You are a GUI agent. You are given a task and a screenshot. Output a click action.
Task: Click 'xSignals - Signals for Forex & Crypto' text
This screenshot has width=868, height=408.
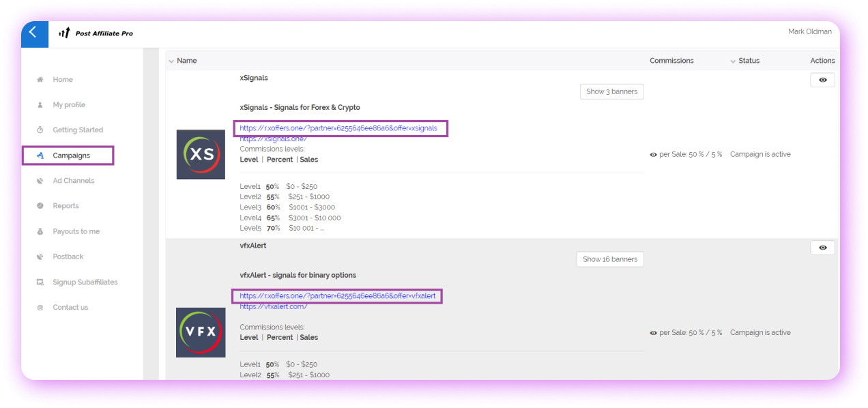(x=300, y=108)
